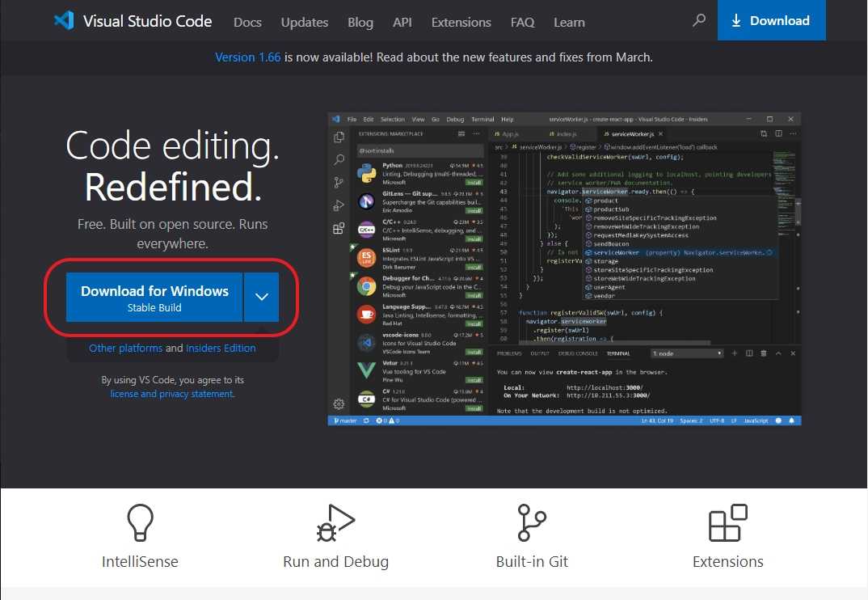868x600 pixels.
Task: Open the site search magnifier icon
Action: (x=699, y=20)
